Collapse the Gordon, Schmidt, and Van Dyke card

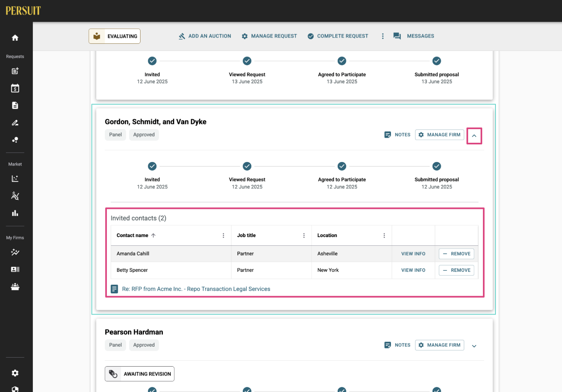(474, 136)
